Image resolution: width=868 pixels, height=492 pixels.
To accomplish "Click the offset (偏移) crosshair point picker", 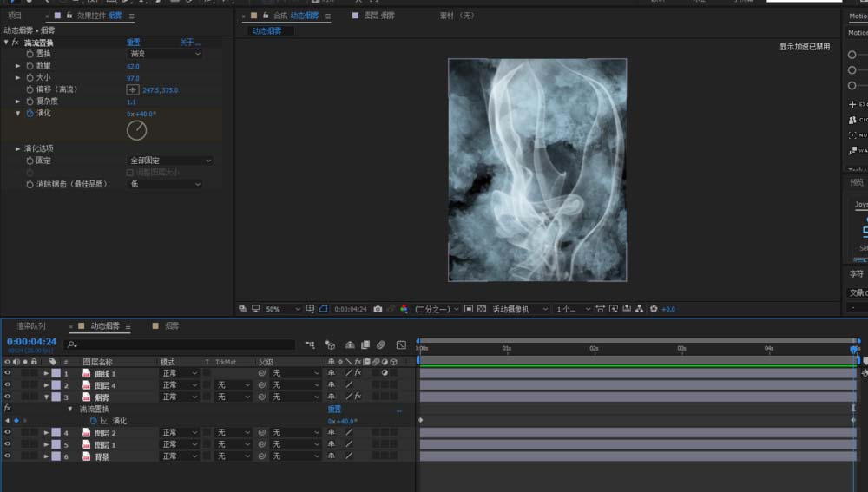I will (133, 89).
